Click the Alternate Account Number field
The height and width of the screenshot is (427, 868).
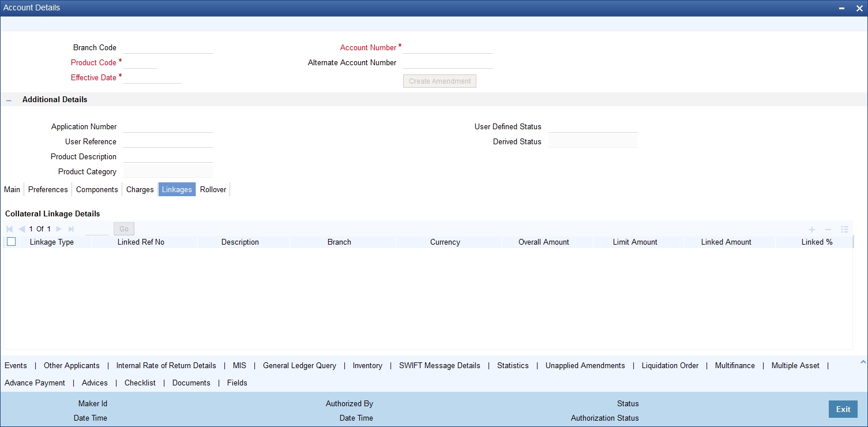pos(448,63)
